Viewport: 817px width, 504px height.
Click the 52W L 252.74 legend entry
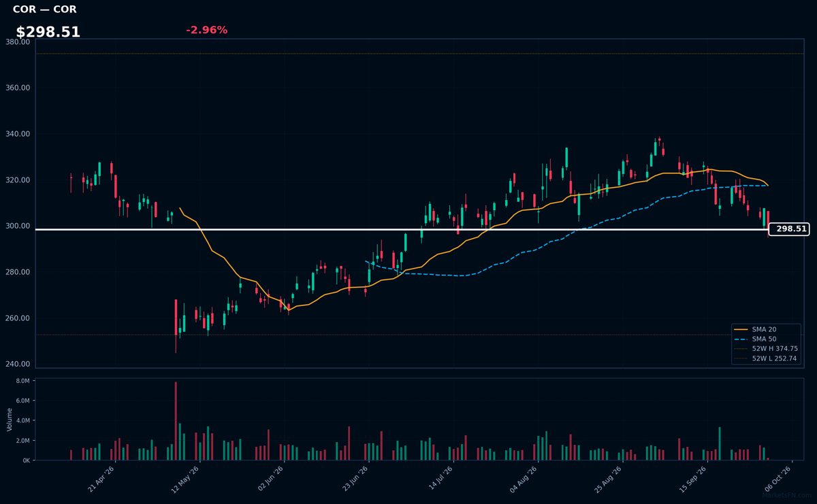point(765,358)
